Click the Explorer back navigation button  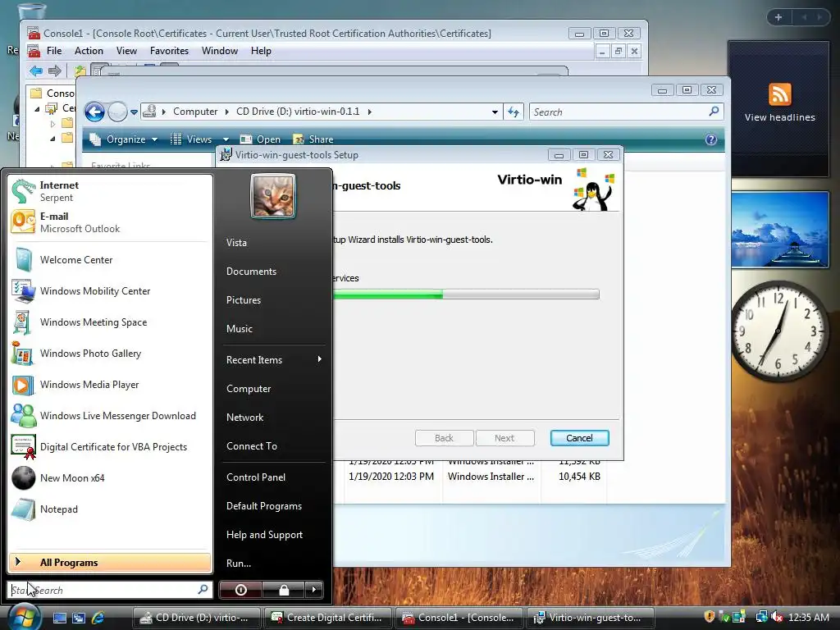click(x=95, y=112)
